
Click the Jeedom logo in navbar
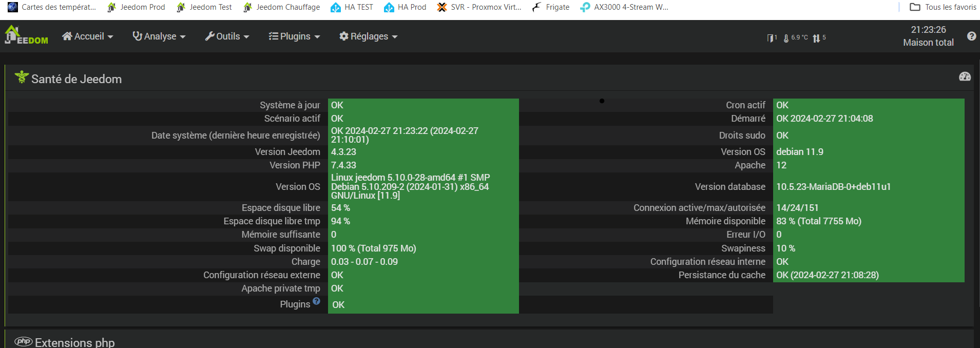tap(26, 36)
